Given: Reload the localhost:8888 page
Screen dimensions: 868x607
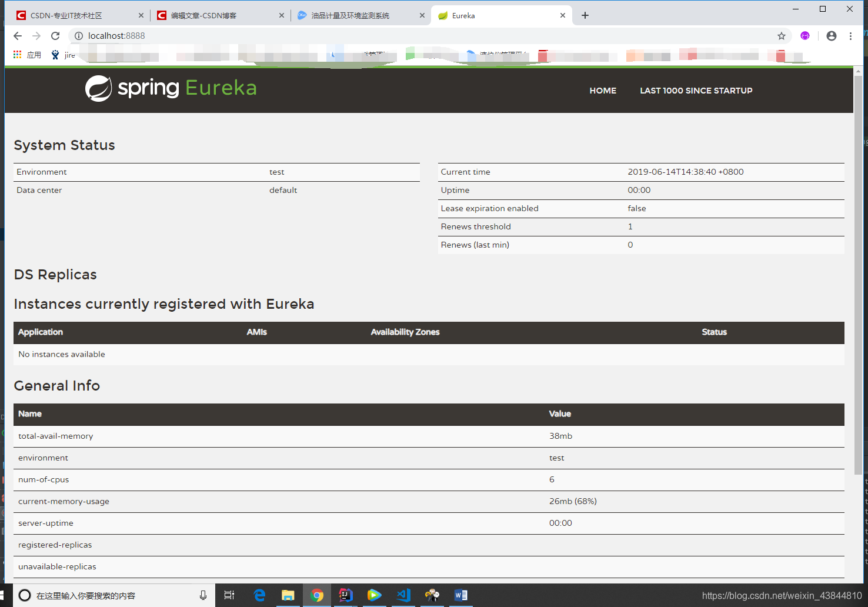Looking at the screenshot, I should [x=55, y=36].
